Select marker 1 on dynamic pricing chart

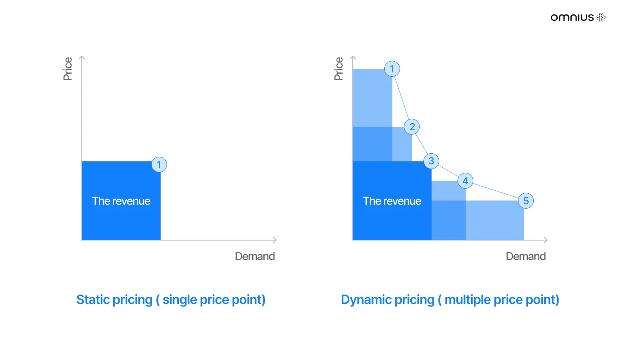(x=392, y=69)
